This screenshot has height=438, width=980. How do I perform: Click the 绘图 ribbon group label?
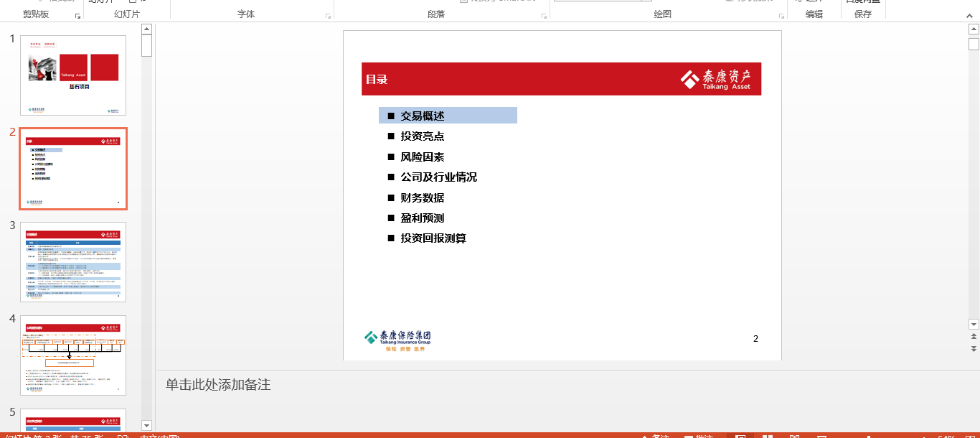tap(663, 14)
